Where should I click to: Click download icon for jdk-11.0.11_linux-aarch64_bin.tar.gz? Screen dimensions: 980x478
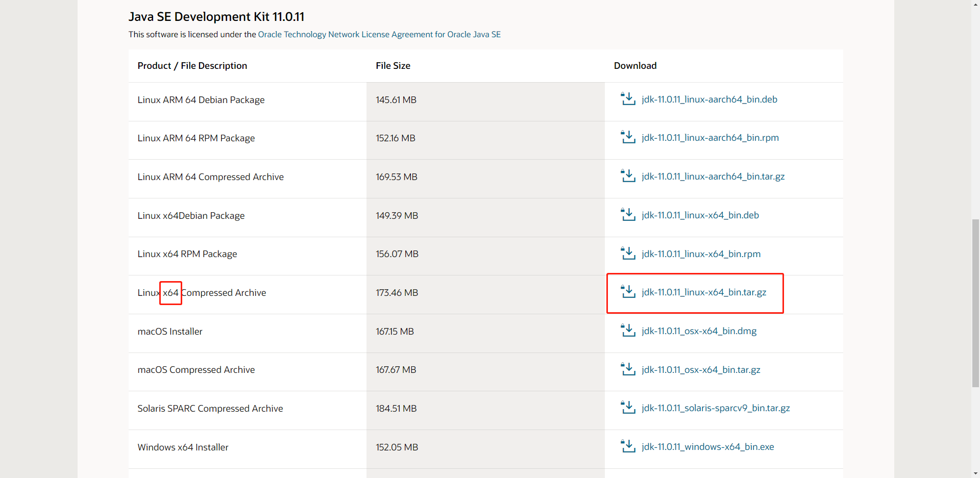point(628,175)
